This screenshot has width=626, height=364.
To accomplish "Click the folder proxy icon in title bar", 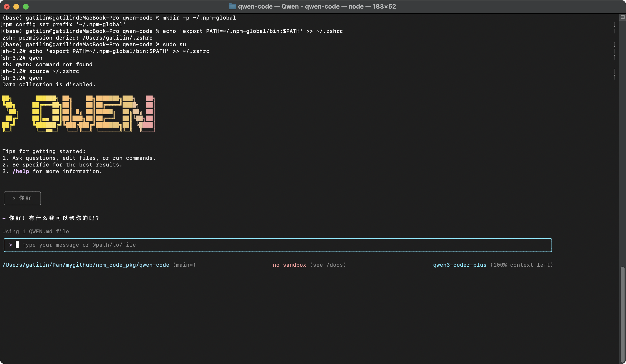I will coord(232,6).
